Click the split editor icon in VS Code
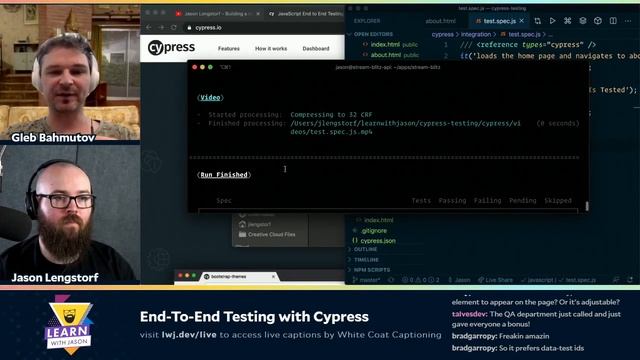 coord(613,21)
